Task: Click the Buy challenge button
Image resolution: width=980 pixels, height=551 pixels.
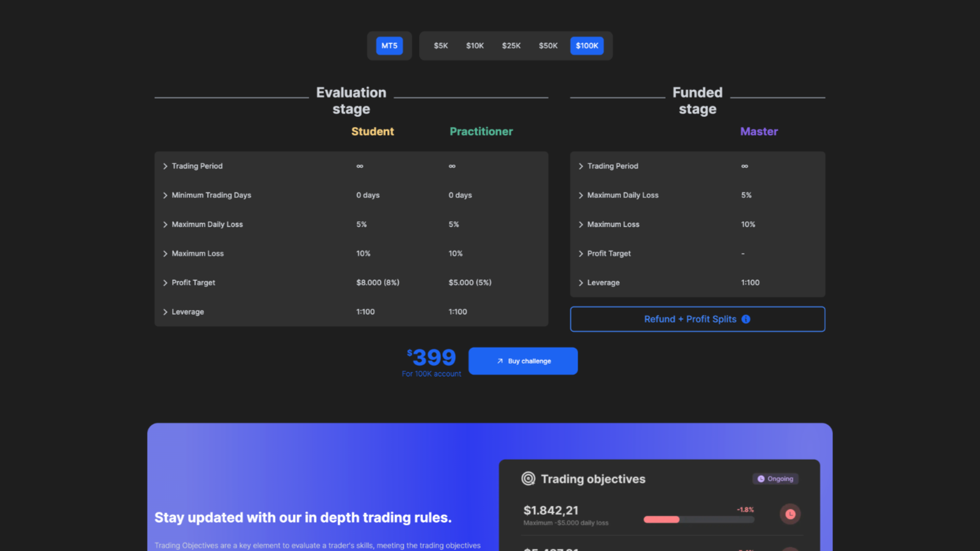Action: point(523,361)
